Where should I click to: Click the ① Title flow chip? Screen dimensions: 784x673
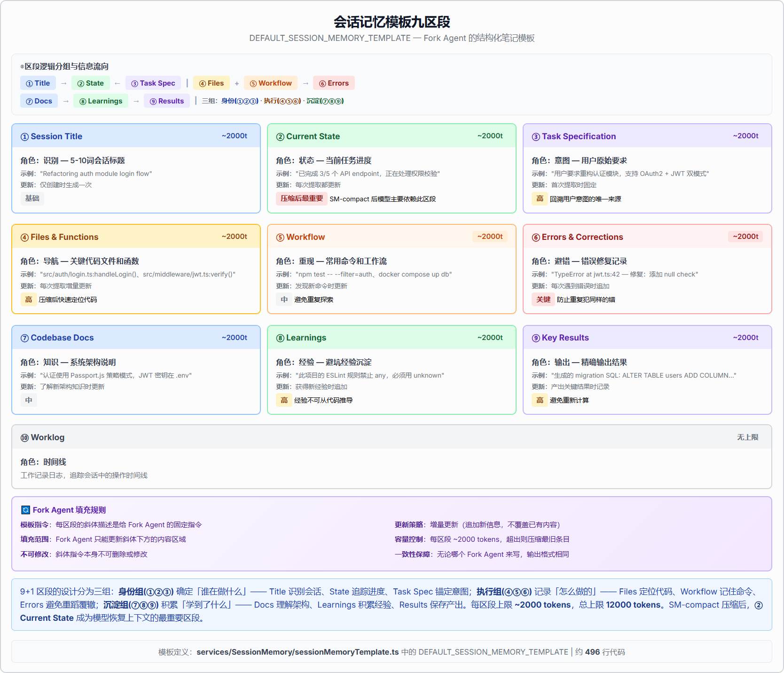click(x=38, y=83)
